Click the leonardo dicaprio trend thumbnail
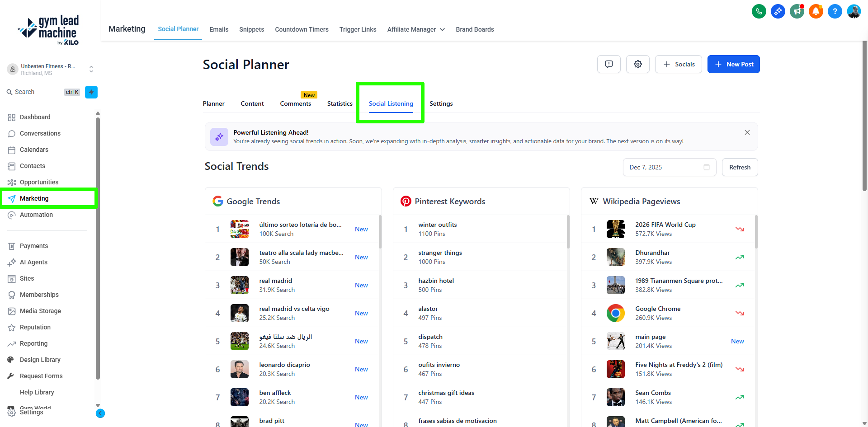Viewport: 868px width, 427px height. [x=240, y=369]
